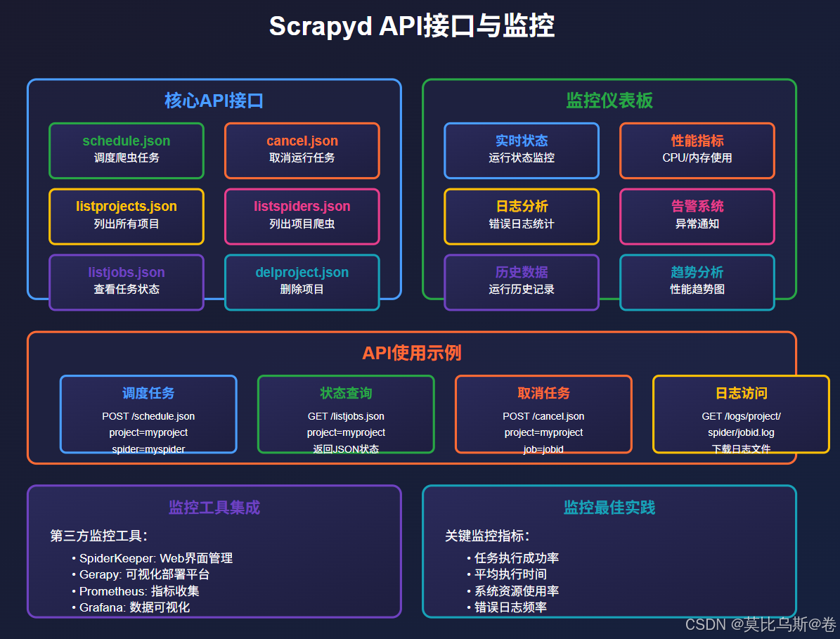Click the 核心API接口 heading
This screenshot has height=639, width=840.
(x=214, y=100)
